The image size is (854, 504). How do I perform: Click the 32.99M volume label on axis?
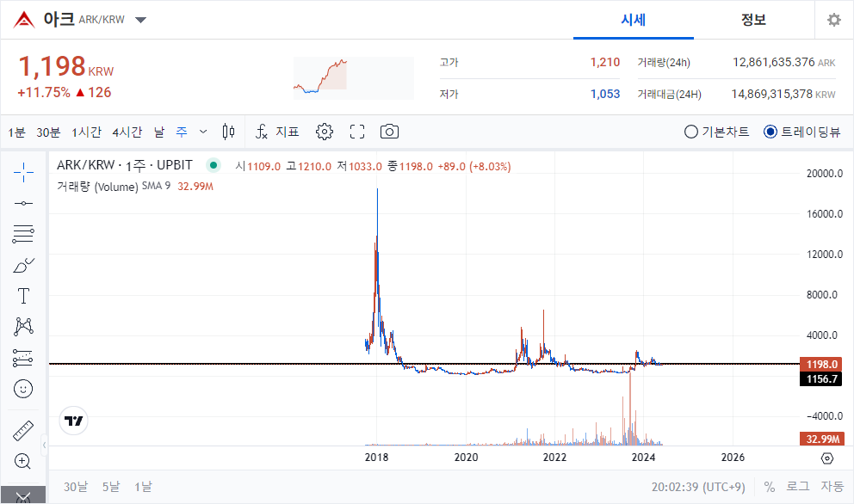(x=820, y=439)
